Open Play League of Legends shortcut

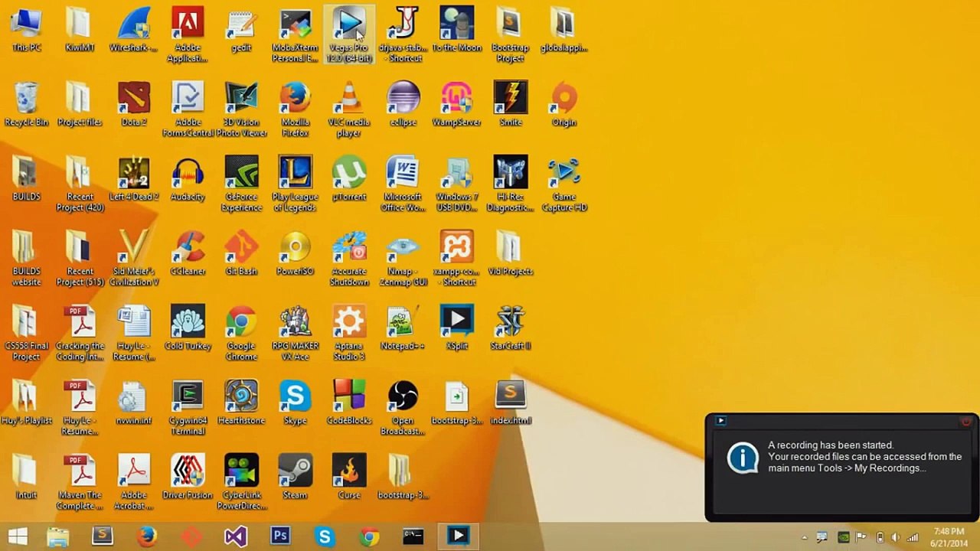pyautogui.click(x=295, y=184)
